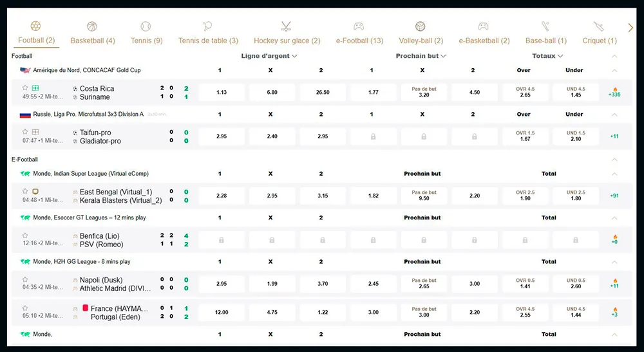
Task: Add East Bengal match to favorites
Action: click(x=25, y=191)
